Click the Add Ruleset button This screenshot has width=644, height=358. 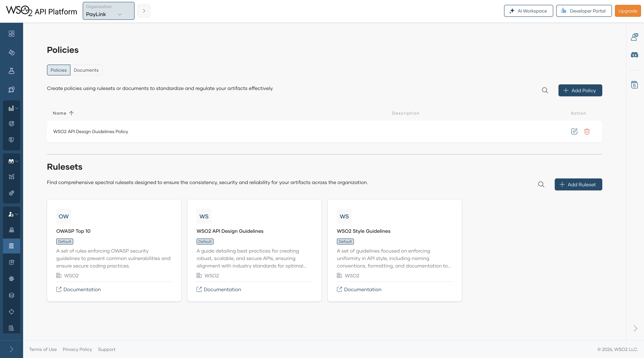point(578,185)
